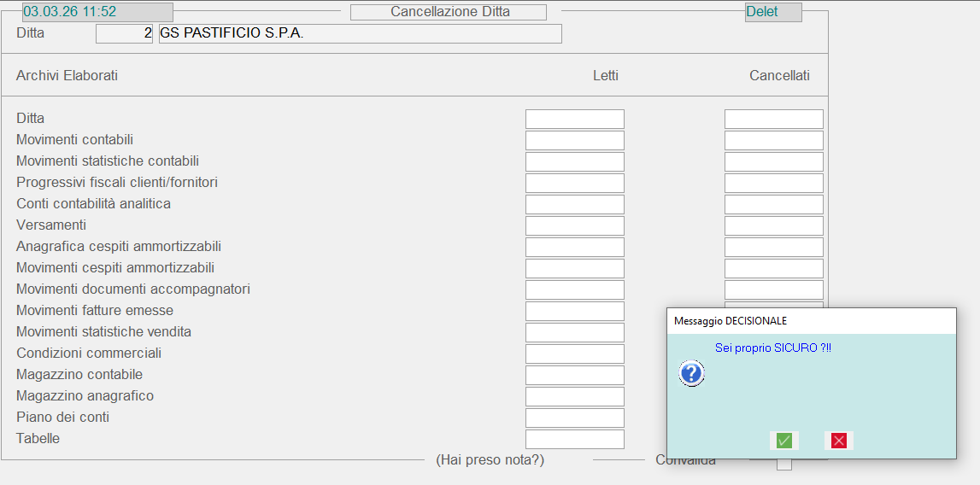Select Letti field for Magazzino anagrafico
This screenshot has width=980, height=485.
click(x=574, y=396)
